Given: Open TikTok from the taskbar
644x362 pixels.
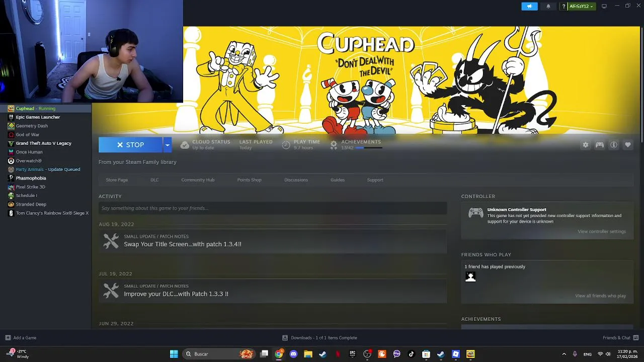Looking at the screenshot, I should [411, 354].
